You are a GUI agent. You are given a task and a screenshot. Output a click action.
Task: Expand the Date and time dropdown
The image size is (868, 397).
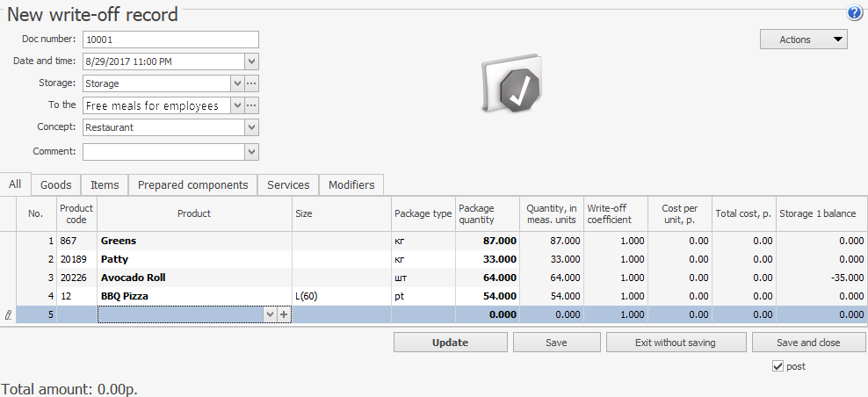click(x=251, y=61)
